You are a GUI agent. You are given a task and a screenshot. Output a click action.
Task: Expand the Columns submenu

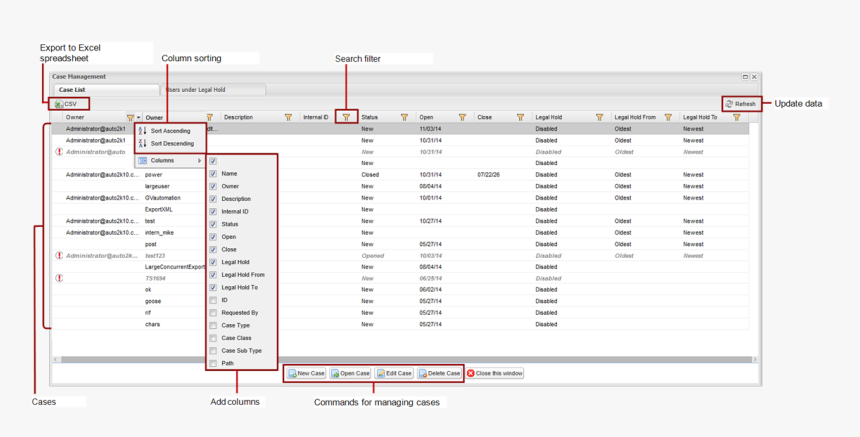170,160
